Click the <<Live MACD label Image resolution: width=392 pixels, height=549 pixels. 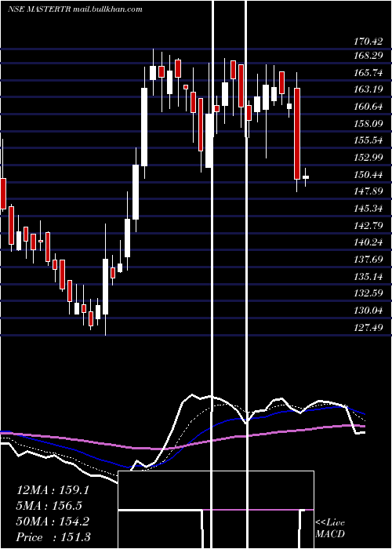pyautogui.click(x=330, y=529)
